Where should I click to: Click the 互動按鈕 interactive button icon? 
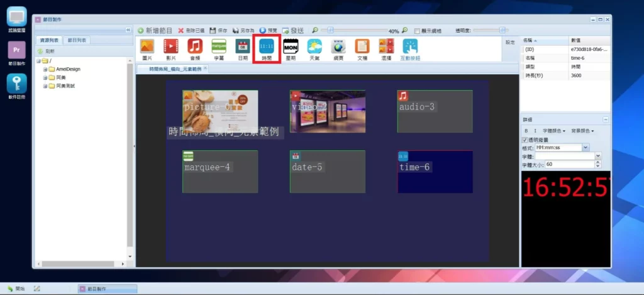[x=410, y=48]
